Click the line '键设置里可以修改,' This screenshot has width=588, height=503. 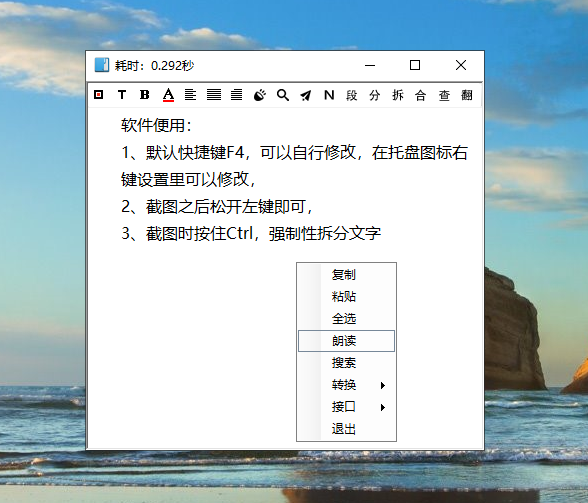[188, 180]
